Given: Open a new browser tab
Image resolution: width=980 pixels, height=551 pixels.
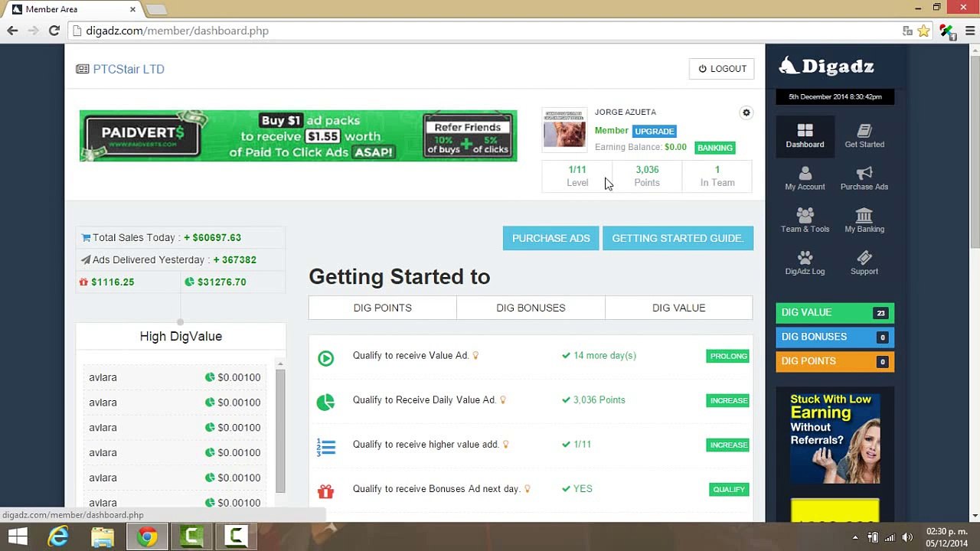Looking at the screenshot, I should [x=156, y=9].
